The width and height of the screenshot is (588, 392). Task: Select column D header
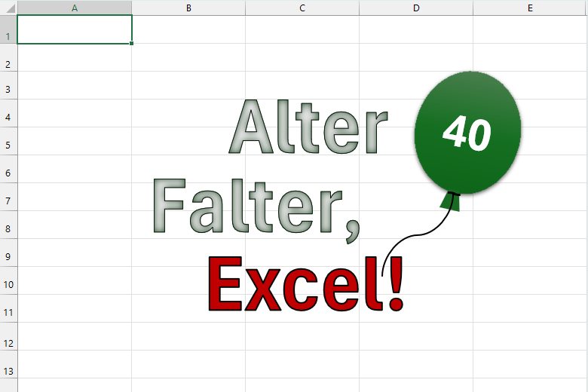pos(416,8)
